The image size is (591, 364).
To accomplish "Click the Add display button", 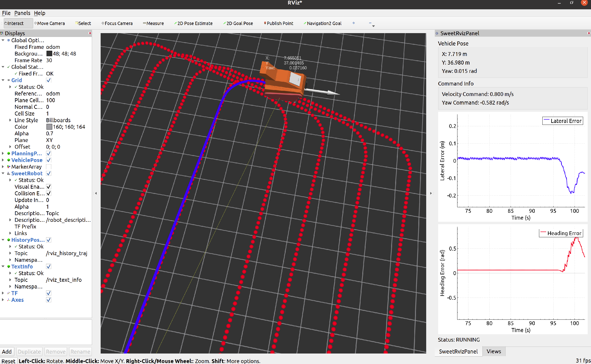I will [7, 352].
